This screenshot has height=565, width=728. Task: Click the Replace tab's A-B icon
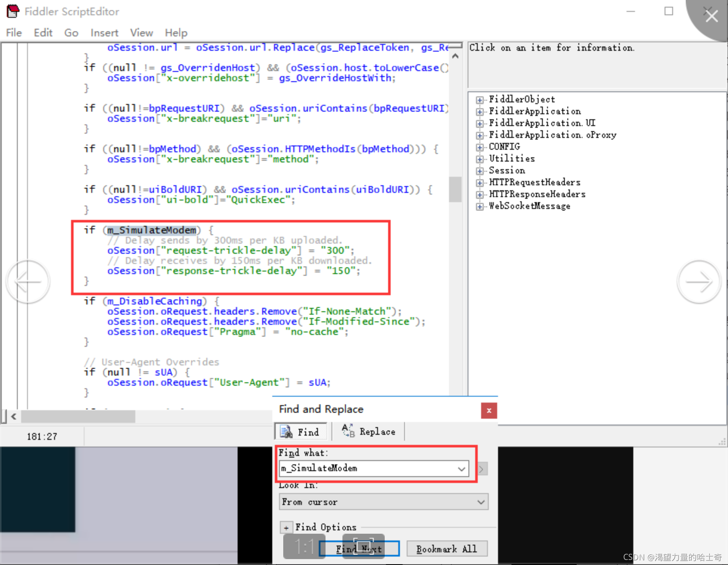tap(348, 431)
